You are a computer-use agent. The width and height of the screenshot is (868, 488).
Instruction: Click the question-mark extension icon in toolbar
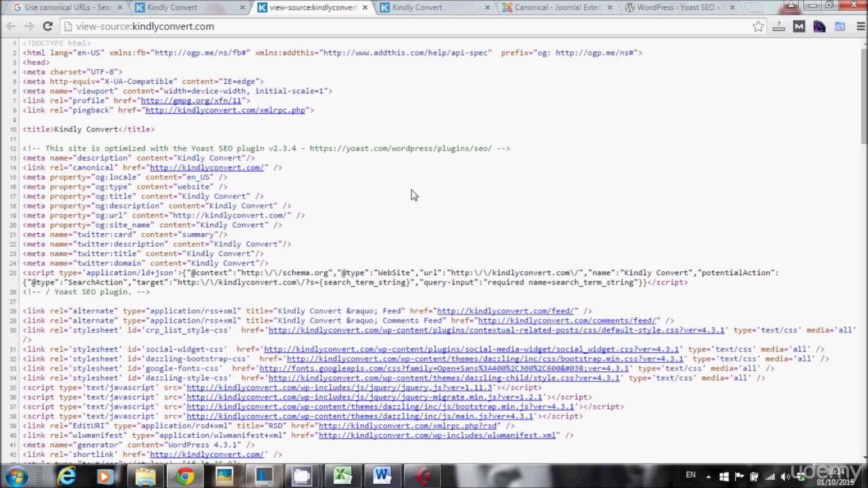(x=778, y=26)
